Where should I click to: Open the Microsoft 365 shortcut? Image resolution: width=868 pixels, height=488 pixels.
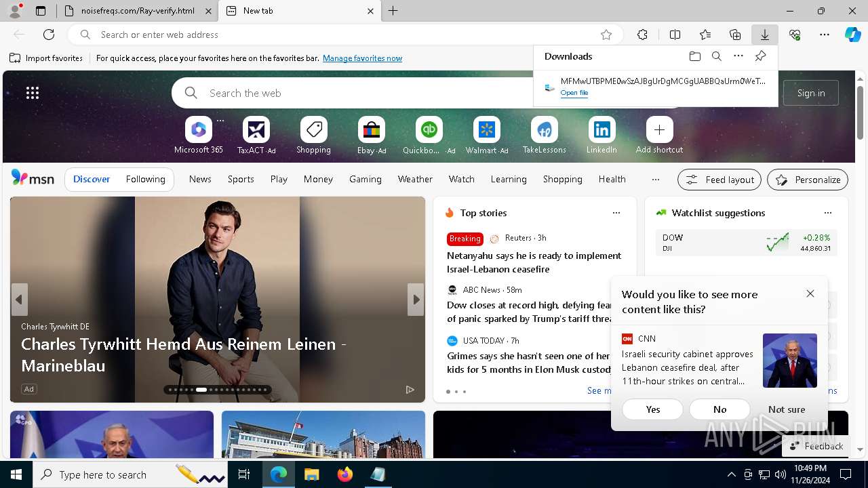[x=199, y=136]
